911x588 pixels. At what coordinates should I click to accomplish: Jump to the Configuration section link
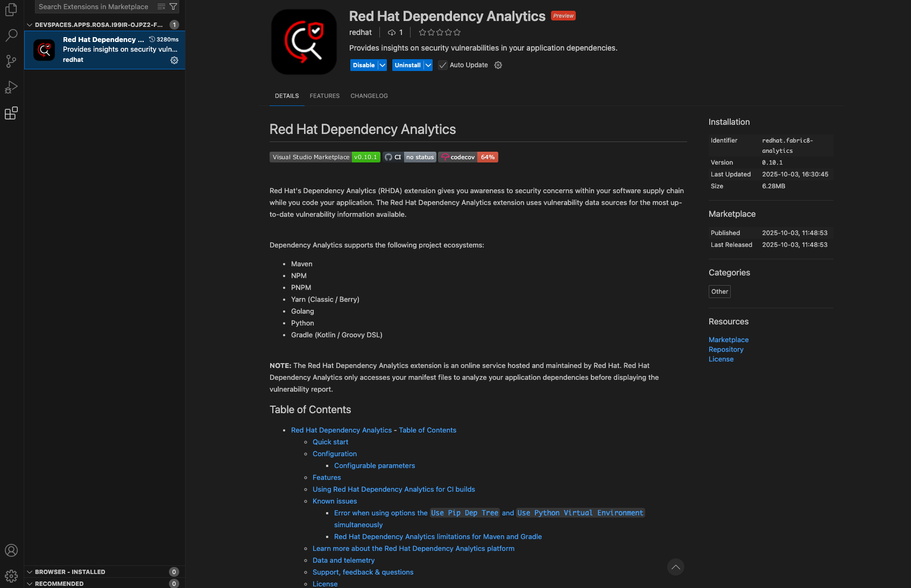click(x=335, y=454)
